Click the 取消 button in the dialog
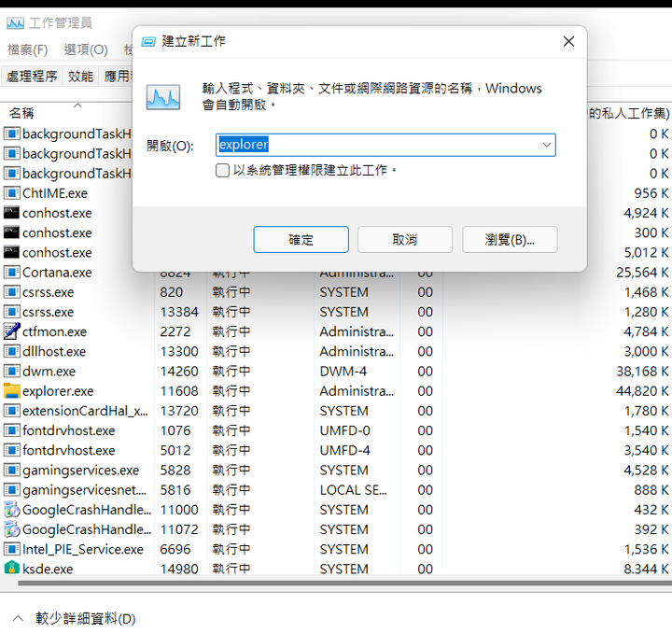Viewport: 672px width, 633px height. click(x=405, y=240)
